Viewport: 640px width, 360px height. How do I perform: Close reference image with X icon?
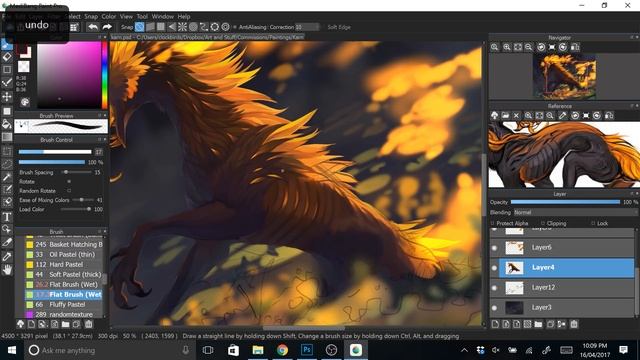coord(516,116)
